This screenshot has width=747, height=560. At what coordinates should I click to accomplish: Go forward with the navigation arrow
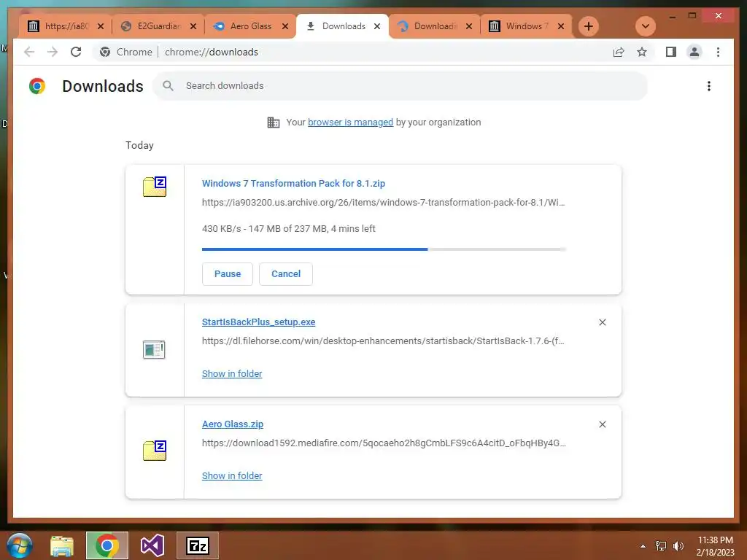(x=53, y=52)
